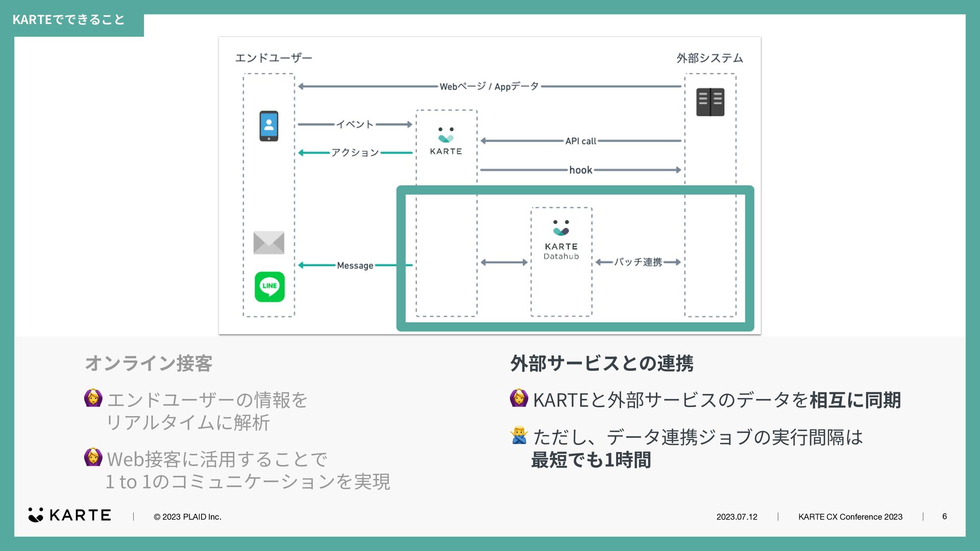The width and height of the screenshot is (980, 551).
Task: Click the '© 2023 PLAID Inc.' footer text
Action: point(187,517)
